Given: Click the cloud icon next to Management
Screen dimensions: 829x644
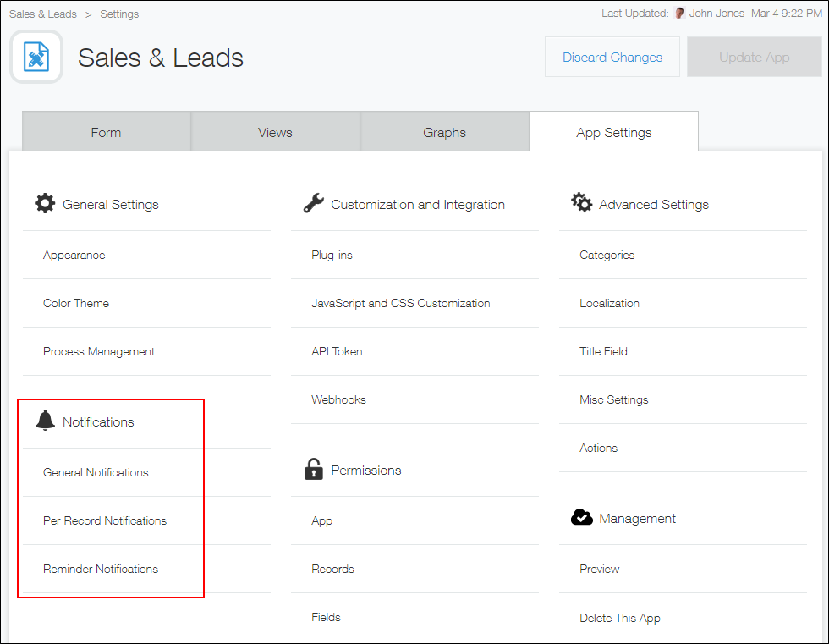Looking at the screenshot, I should [x=581, y=517].
